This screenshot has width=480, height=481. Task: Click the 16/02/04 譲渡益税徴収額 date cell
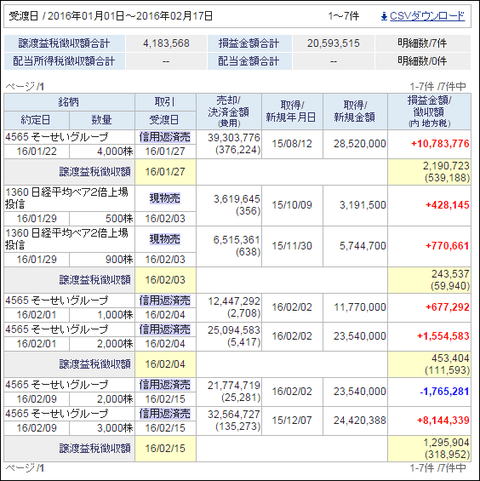[x=165, y=364]
